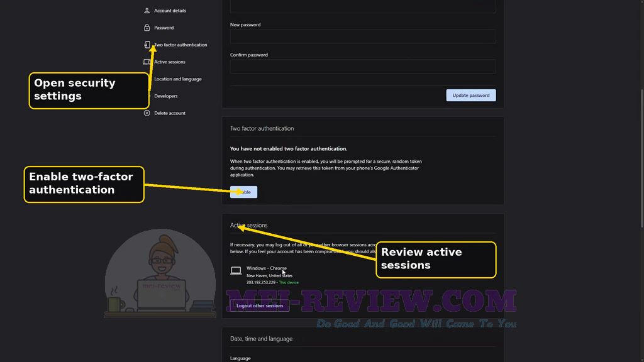The image size is (644, 362).
Task: Click the Logout other sessions button
Action: [260, 306]
